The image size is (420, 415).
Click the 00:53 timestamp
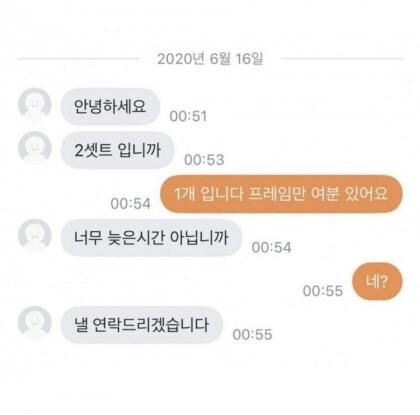click(x=204, y=160)
